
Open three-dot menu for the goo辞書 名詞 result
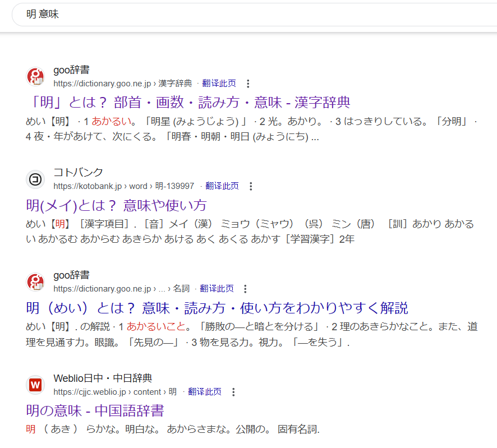pyautogui.click(x=245, y=289)
